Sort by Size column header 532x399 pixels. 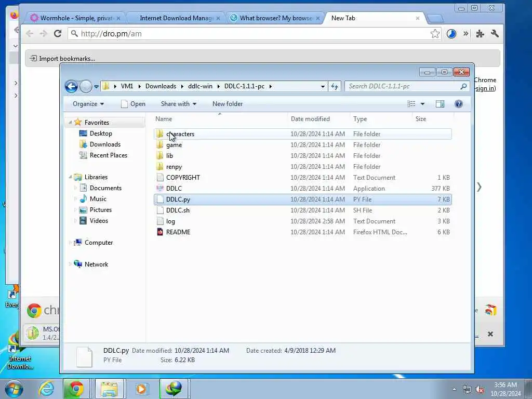pos(421,119)
